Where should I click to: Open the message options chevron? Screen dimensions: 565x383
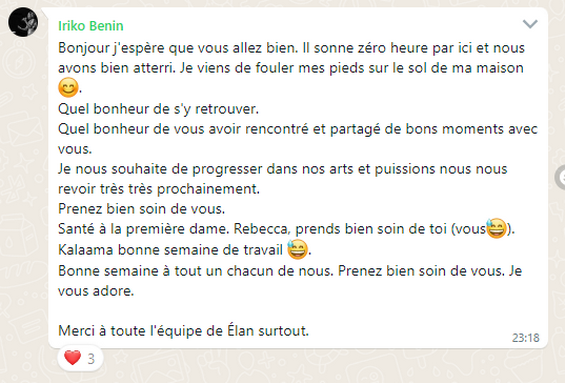[530, 24]
